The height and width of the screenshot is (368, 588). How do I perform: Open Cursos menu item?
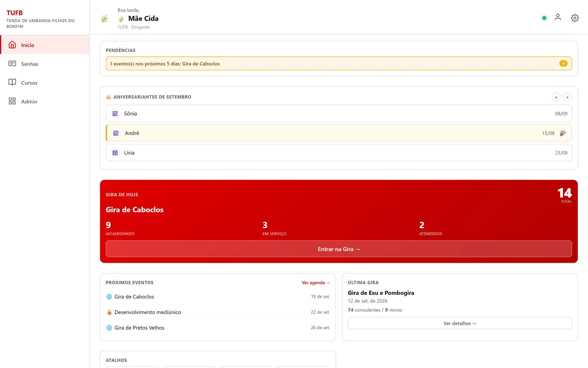[45, 82]
